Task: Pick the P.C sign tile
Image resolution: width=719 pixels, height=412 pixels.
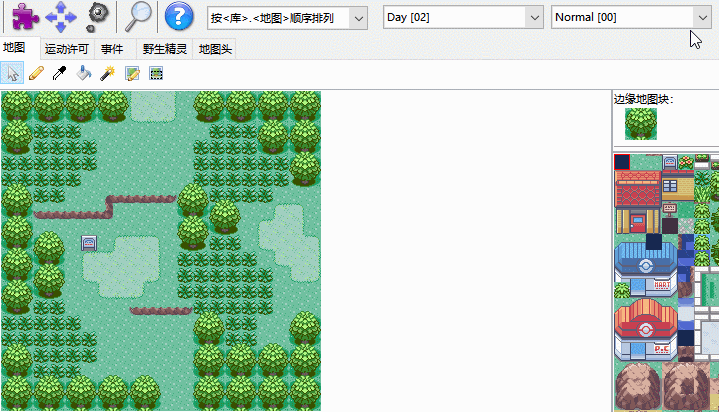Action: [662, 350]
